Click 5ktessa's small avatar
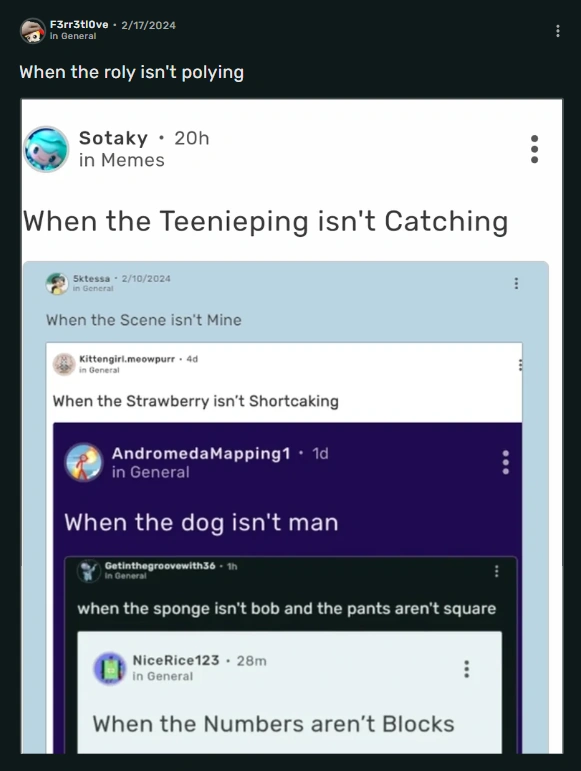 tap(57, 284)
